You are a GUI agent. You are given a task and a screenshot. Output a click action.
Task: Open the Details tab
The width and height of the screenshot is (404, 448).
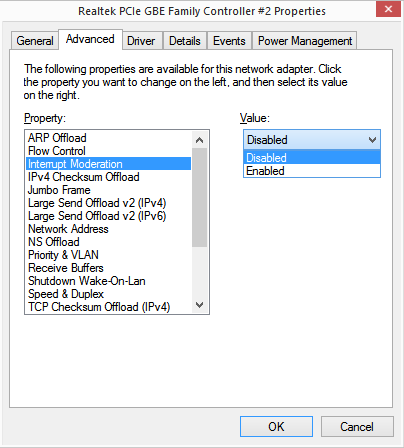click(x=185, y=41)
